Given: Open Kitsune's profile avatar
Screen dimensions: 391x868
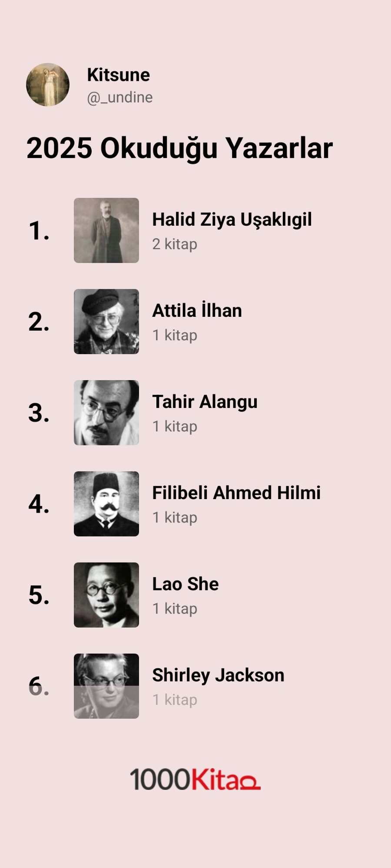Looking at the screenshot, I should tap(48, 85).
